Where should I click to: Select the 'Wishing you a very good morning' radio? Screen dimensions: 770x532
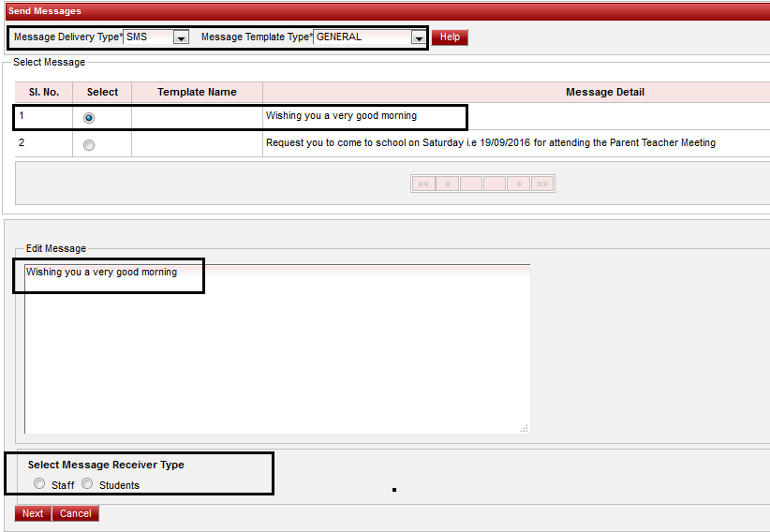point(89,118)
